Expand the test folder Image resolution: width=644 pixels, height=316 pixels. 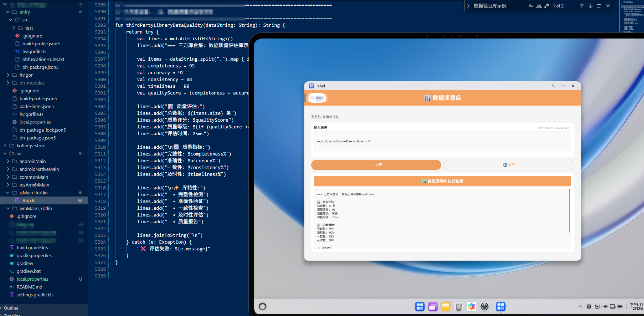(x=14, y=28)
